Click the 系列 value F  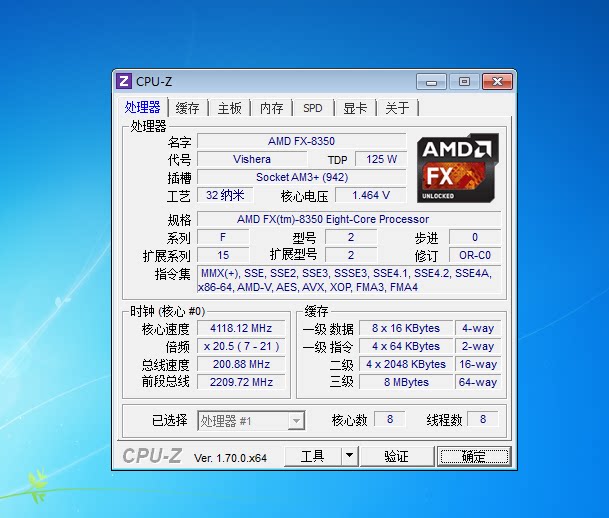point(223,237)
